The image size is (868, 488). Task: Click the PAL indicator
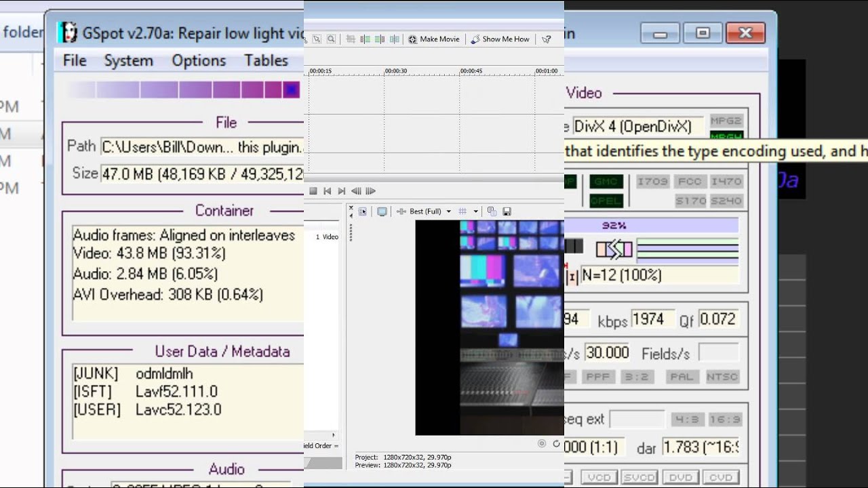(682, 377)
